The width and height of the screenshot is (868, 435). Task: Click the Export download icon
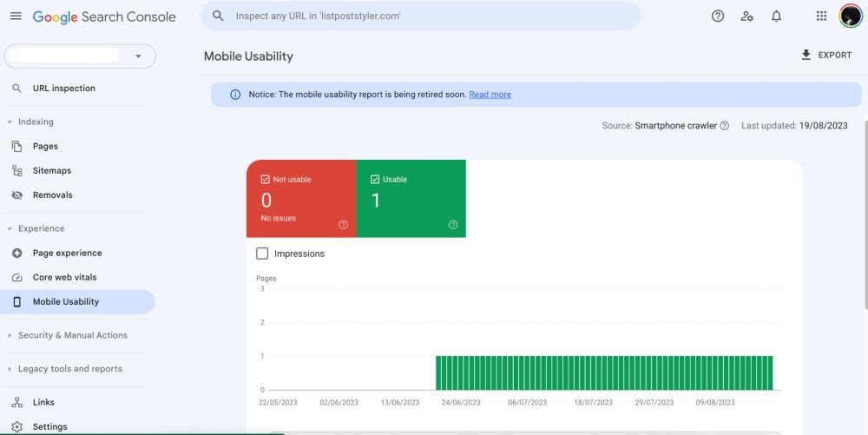tap(806, 55)
